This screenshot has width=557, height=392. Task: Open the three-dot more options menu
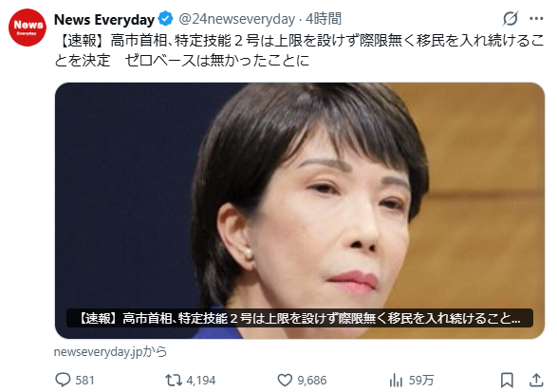(x=536, y=18)
